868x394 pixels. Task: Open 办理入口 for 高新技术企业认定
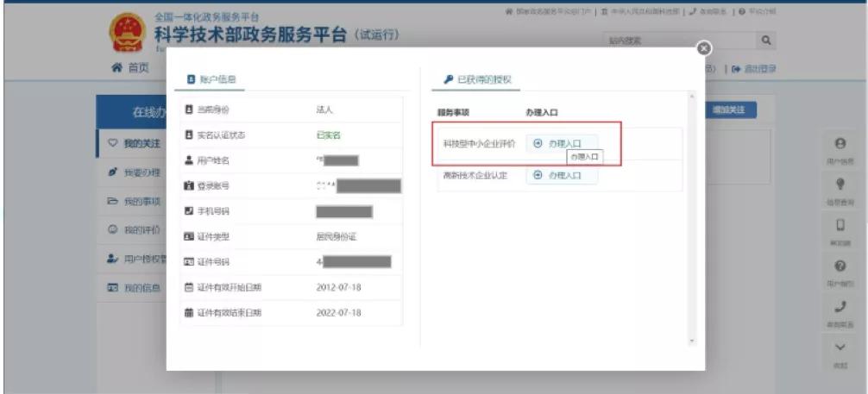click(558, 175)
